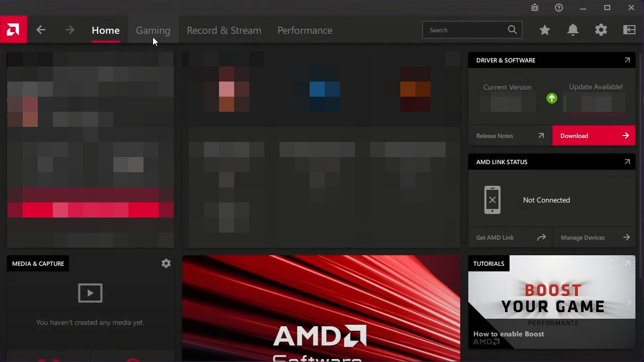Click the Not Connected status text

click(x=546, y=200)
